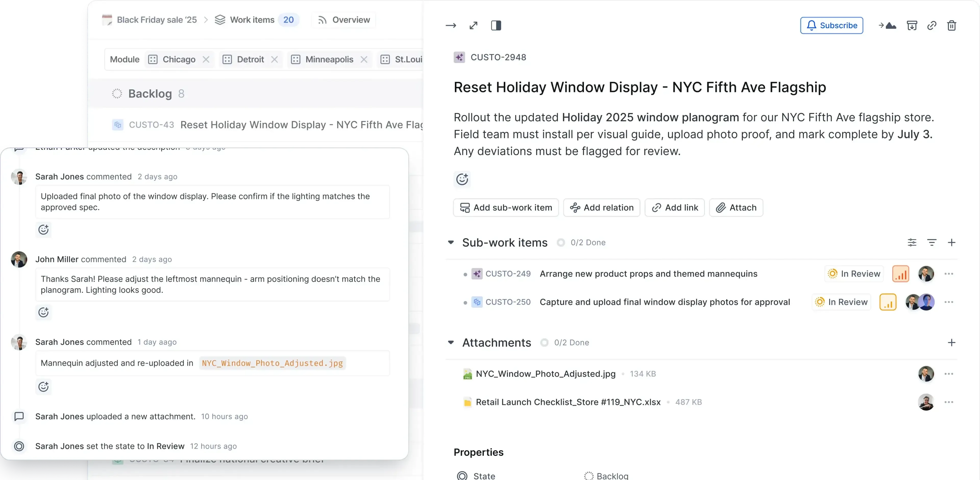The image size is (980, 480).
Task: Open the filter icon for sub-work items
Action: click(932, 243)
